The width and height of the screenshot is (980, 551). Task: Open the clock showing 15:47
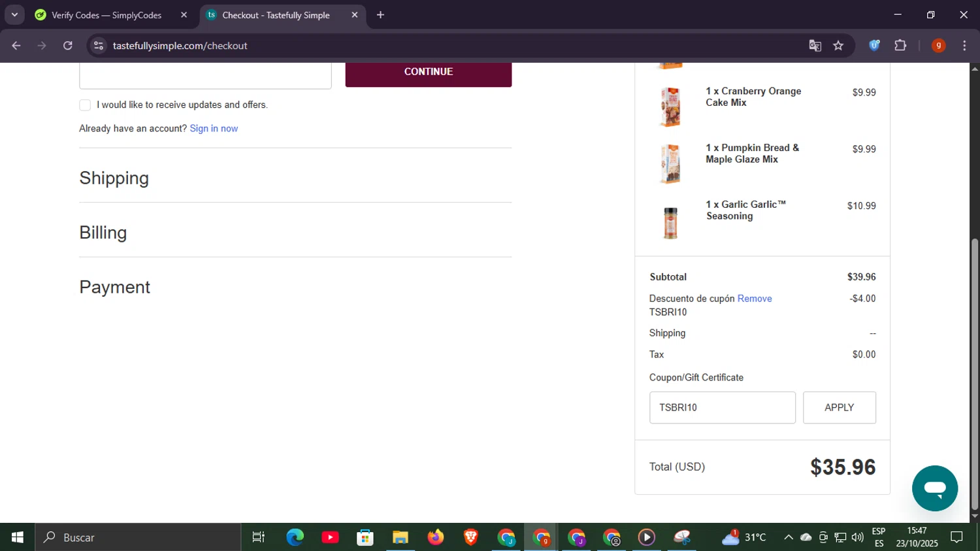tap(917, 537)
